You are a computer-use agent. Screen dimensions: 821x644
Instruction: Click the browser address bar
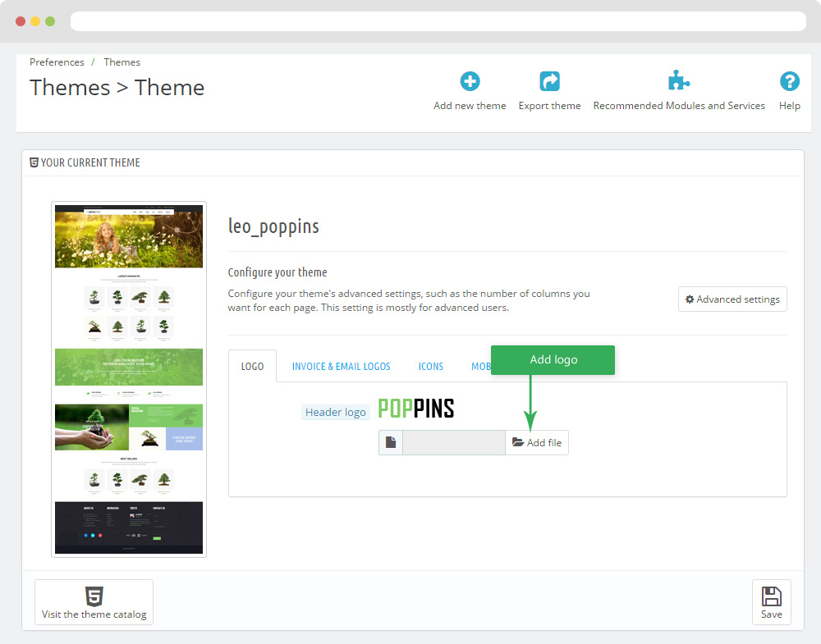tap(438, 21)
